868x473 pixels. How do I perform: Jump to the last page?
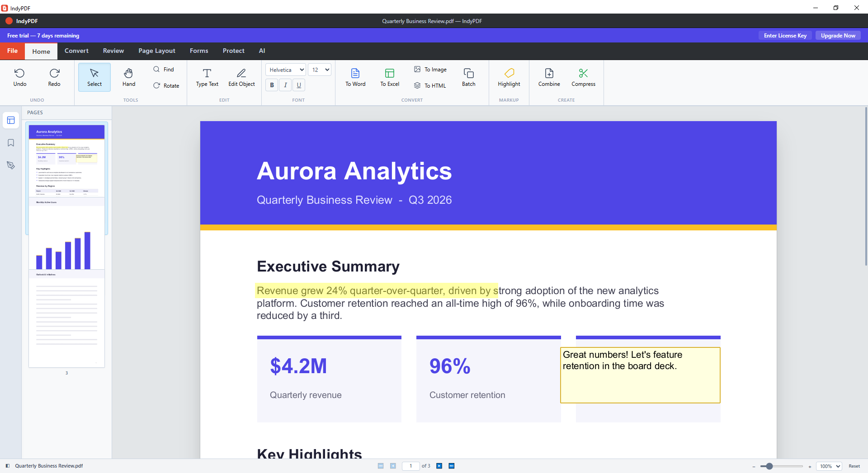(452, 466)
